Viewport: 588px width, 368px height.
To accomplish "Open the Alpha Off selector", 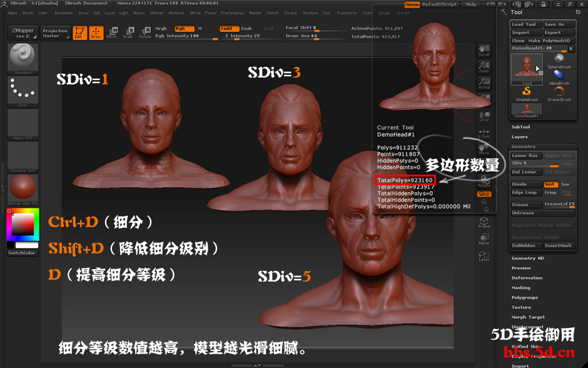I will (23, 124).
